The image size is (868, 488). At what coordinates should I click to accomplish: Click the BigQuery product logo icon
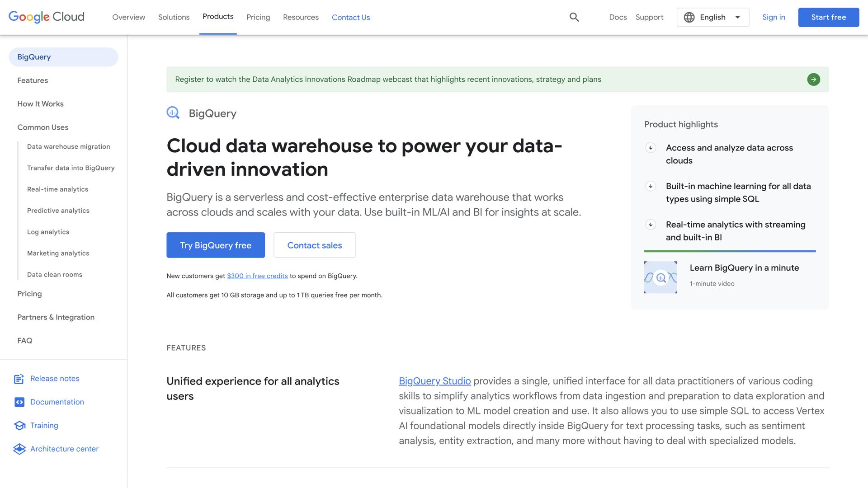[173, 113]
